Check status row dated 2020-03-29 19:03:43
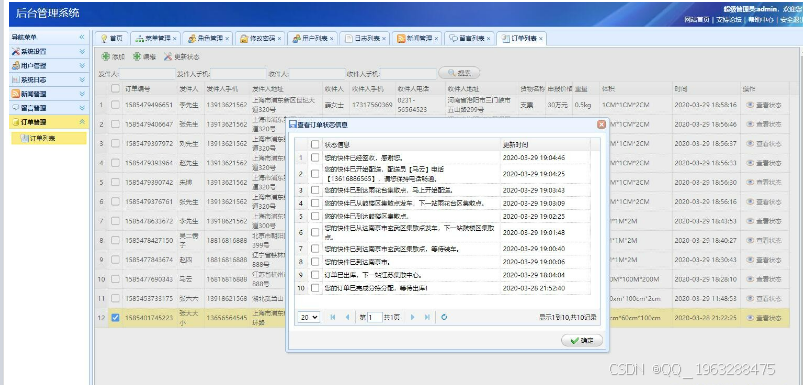The image size is (803, 385). pos(315,190)
